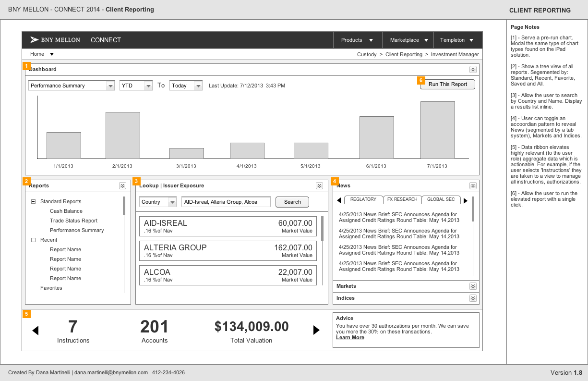This screenshot has height=381, width=588.
Task: Select the 4/1/2013 chart bar
Action: 247,151
